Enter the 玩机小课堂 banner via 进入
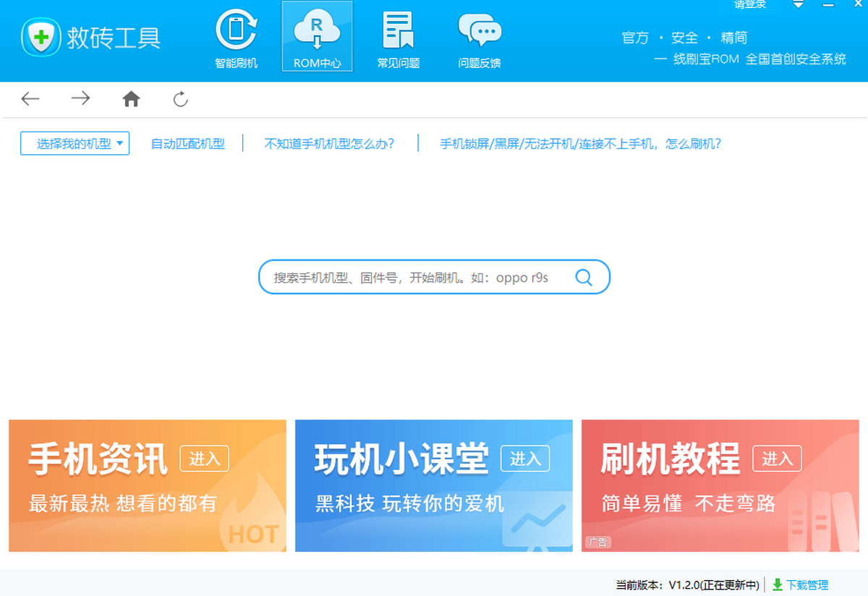Viewport: 868px width, 596px height. point(525,459)
